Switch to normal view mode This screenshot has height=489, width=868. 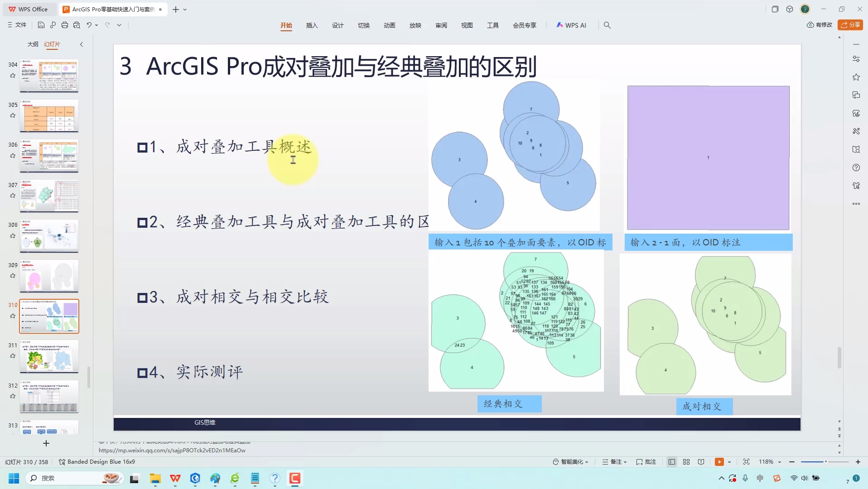[x=672, y=462]
